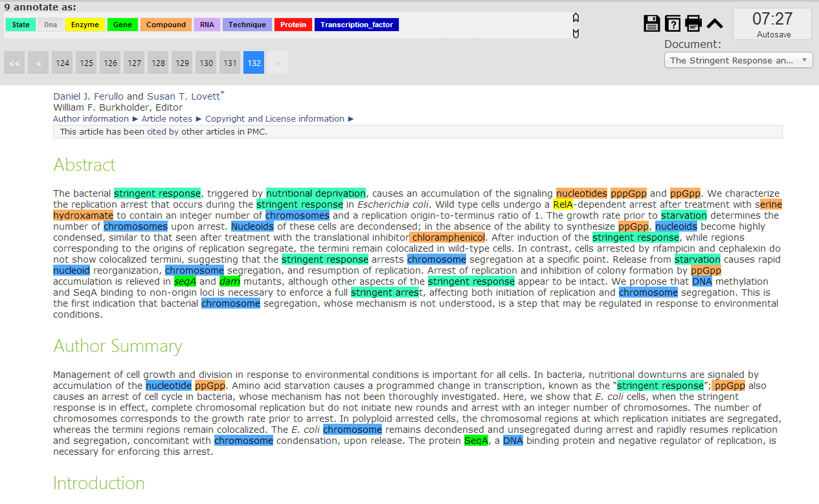This screenshot has height=504, width=819.
Task: Click highlighted compound 'hydroxamate'
Action: tap(83, 215)
